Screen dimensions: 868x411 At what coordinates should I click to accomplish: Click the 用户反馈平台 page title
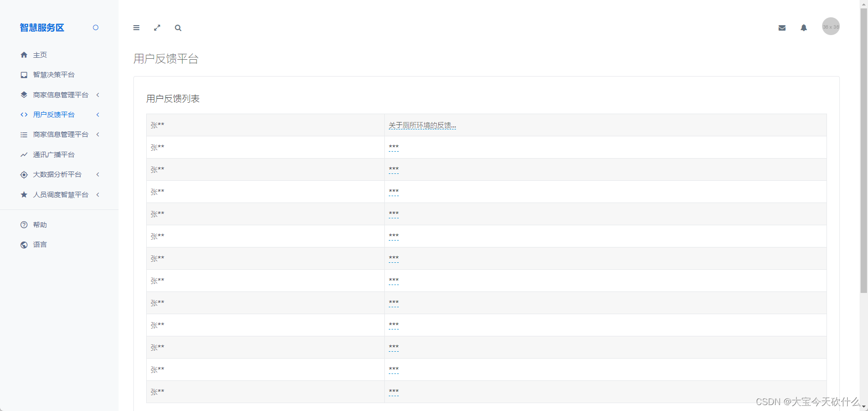point(166,59)
